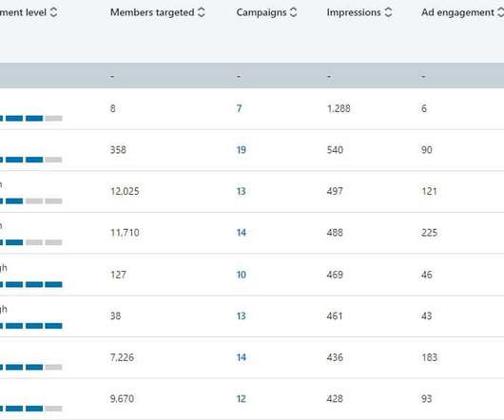The width and height of the screenshot is (504, 420).
Task: Sort by Impressions column arrows
Action: (x=388, y=12)
